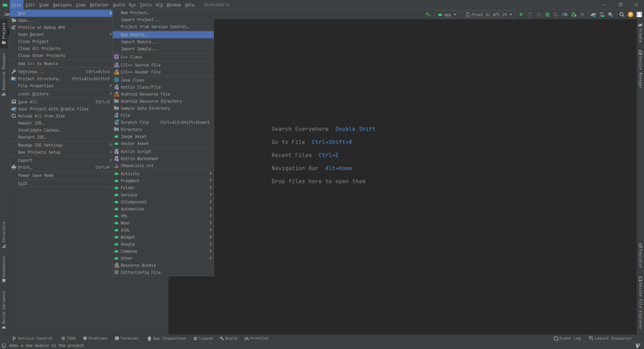Open the Problems tool window tab

click(96, 338)
